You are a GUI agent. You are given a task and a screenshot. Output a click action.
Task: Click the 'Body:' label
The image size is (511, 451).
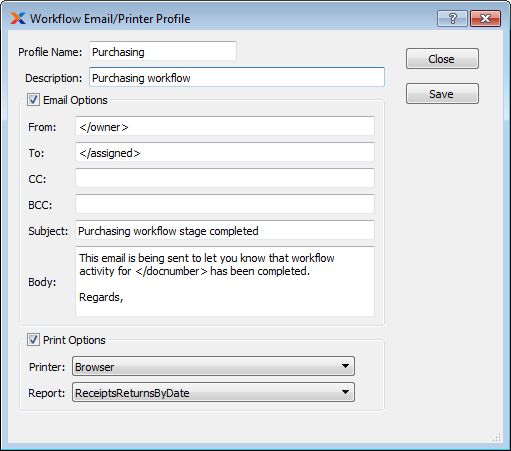tap(42, 282)
